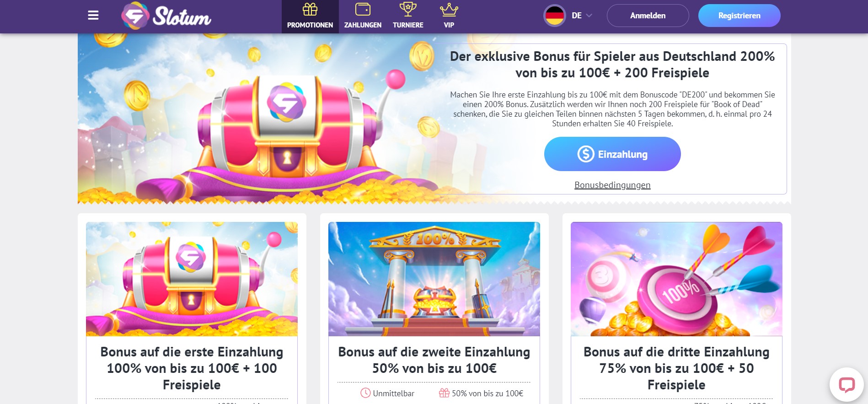
Task: Click the gift icon above Promotionen
Action: [x=310, y=9]
